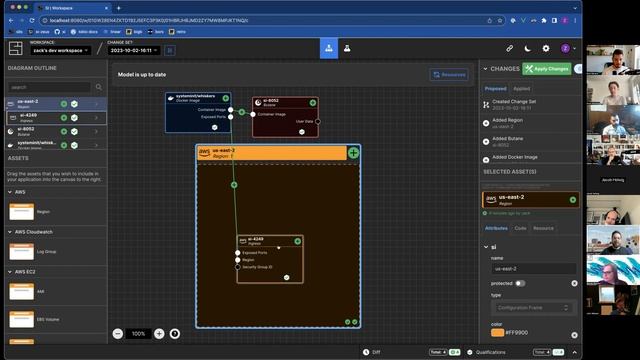Zoom out the canvas with minus button

118,333
